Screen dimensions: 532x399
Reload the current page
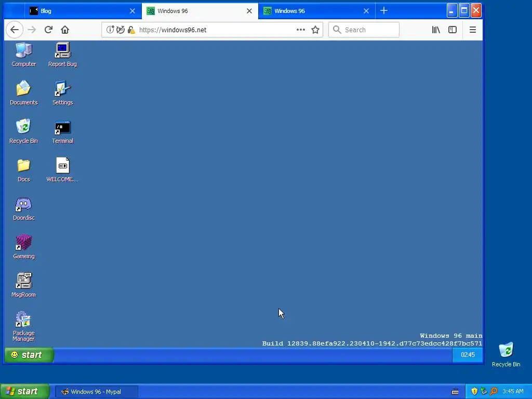pos(48,30)
